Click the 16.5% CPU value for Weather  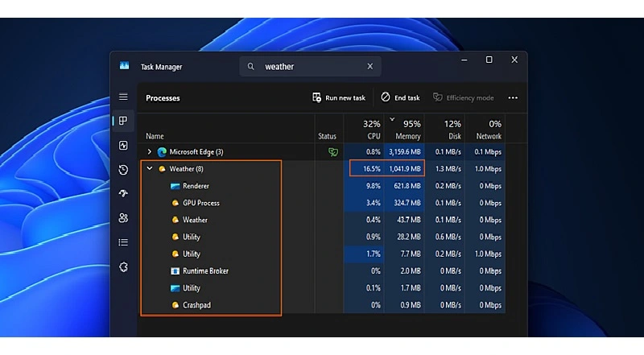click(x=372, y=169)
